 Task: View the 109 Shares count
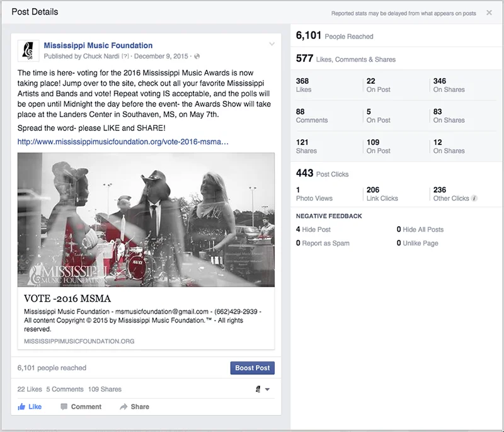[x=105, y=389]
